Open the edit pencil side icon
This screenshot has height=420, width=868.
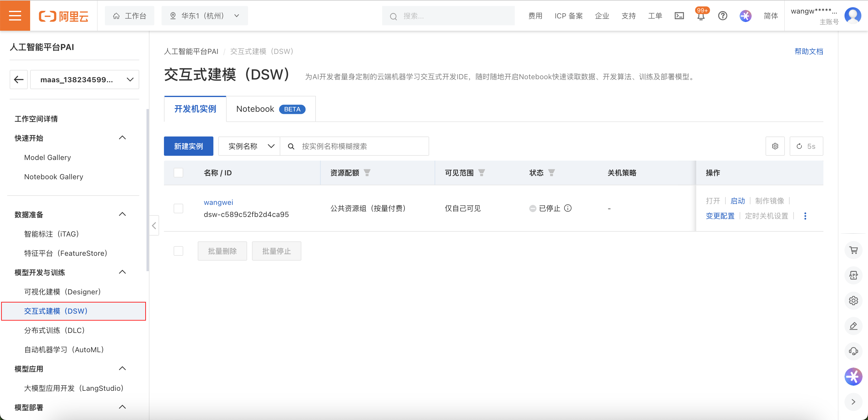853,326
